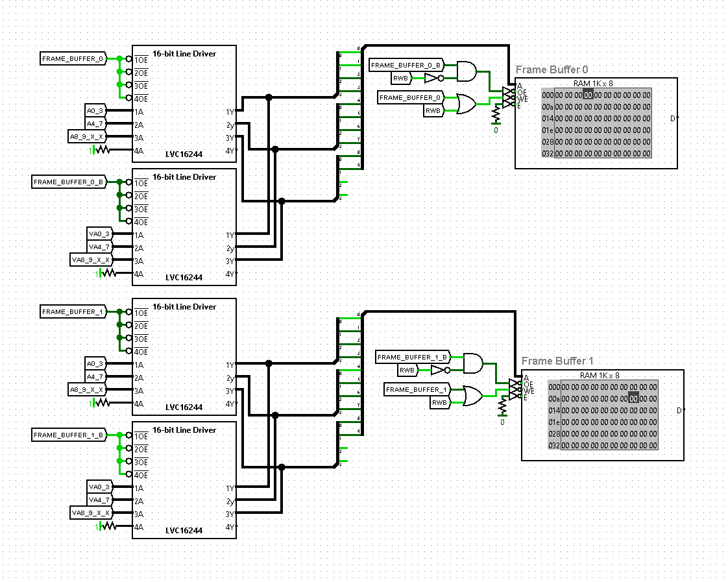This screenshot has height=582, width=728.
Task: Select the OR gate feeding Frame Buffer 1
Action: 473,396
